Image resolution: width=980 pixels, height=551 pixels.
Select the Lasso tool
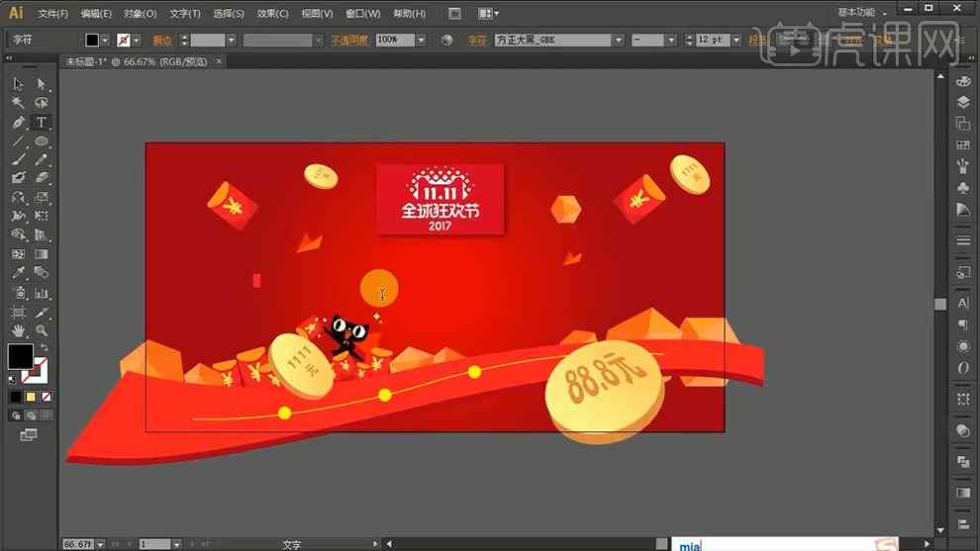tap(42, 103)
